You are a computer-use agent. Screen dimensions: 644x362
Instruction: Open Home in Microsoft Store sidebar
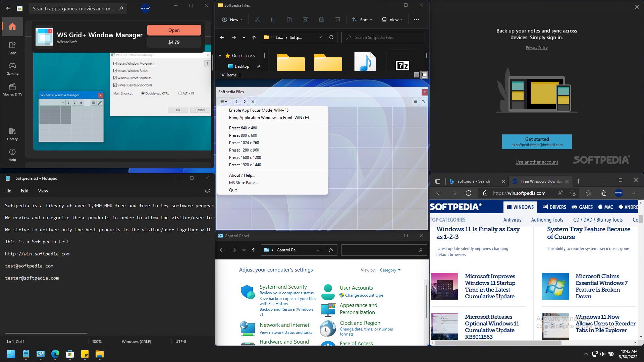[12, 26]
